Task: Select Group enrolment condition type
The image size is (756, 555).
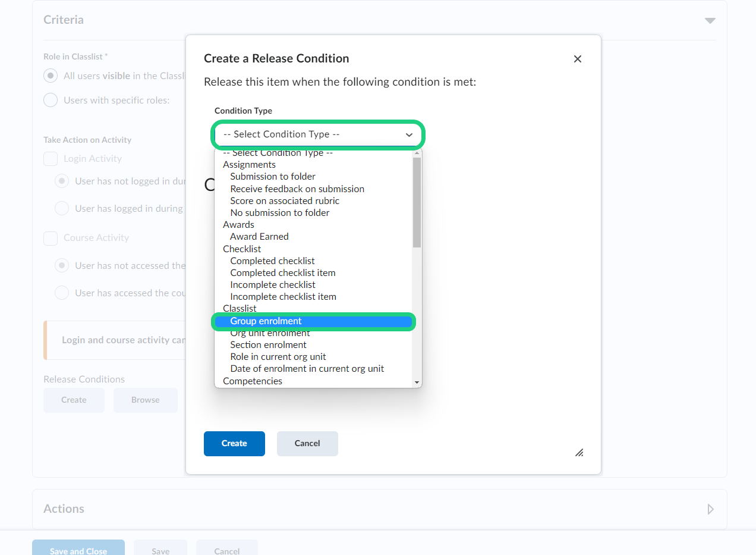Action: tap(266, 321)
